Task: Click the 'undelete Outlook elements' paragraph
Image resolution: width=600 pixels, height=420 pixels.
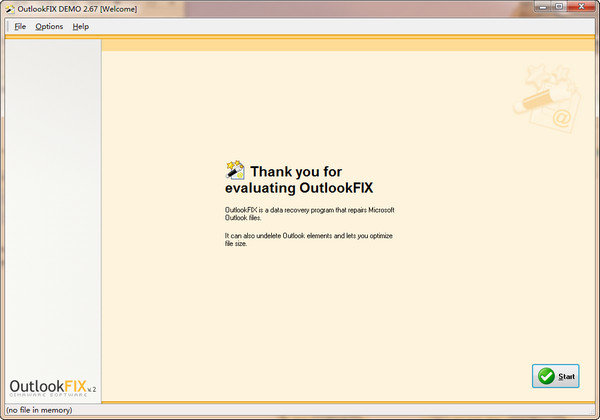Action: tap(308, 239)
